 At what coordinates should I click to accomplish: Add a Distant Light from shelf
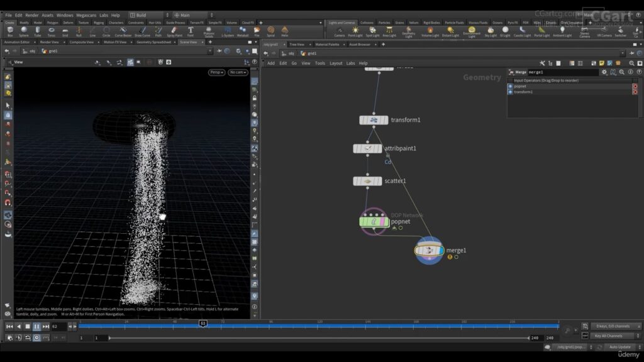pos(450,32)
